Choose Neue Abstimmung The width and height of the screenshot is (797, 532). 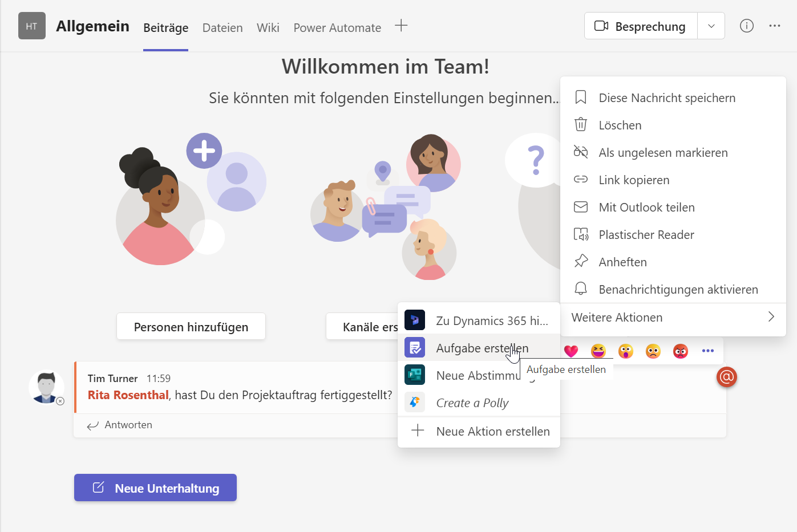[x=479, y=375]
